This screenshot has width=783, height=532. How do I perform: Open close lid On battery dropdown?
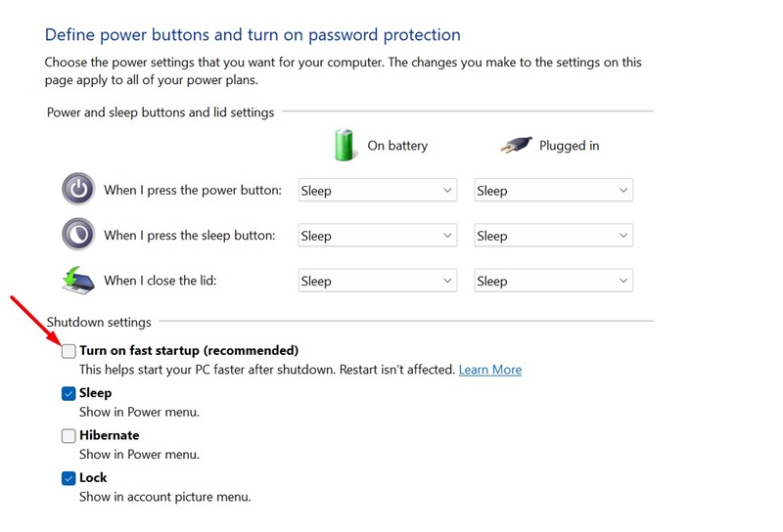click(x=377, y=281)
